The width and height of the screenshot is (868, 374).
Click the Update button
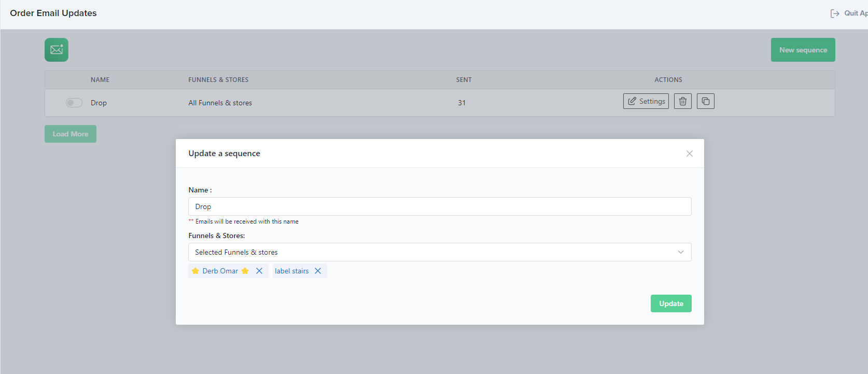[671, 303]
